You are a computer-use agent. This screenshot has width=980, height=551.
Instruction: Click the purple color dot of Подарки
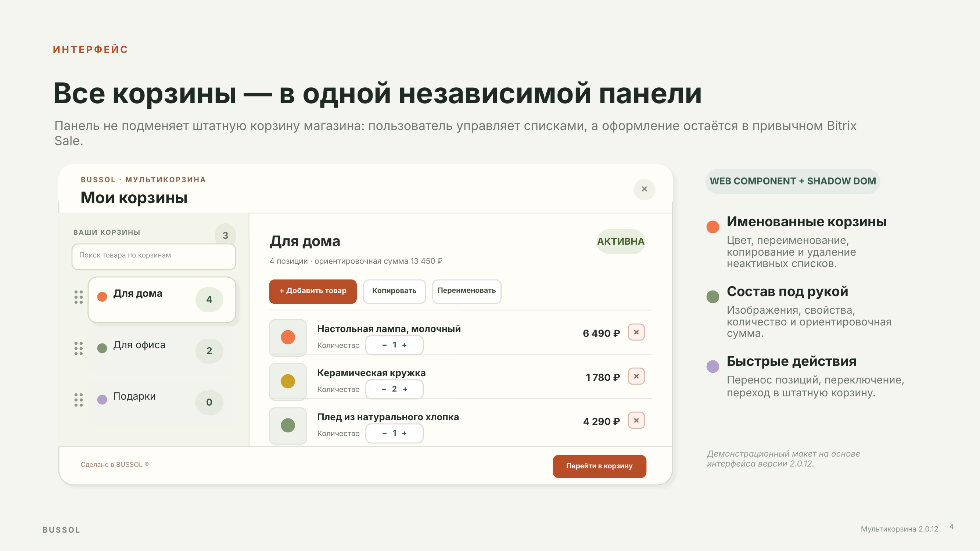[102, 399]
